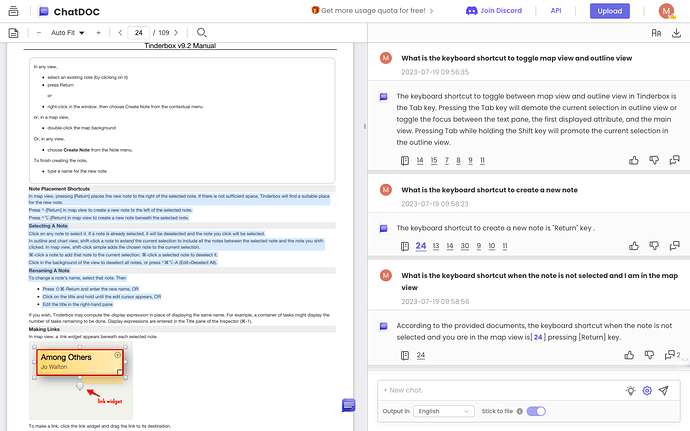Click the question 'What is the keyboard shortcut to create a new note'

point(489,190)
